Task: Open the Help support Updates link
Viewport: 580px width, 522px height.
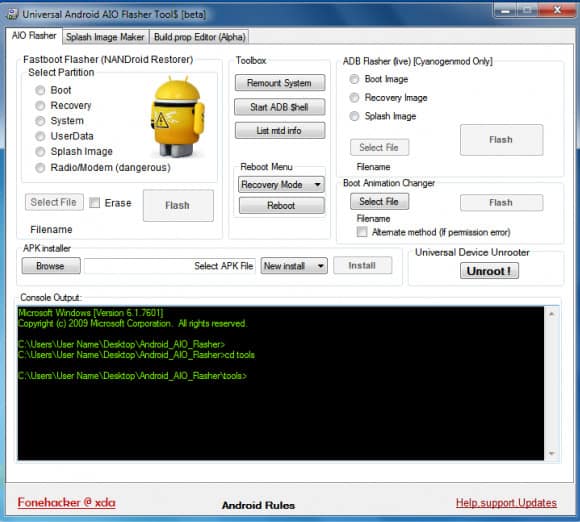Action: pos(506,503)
